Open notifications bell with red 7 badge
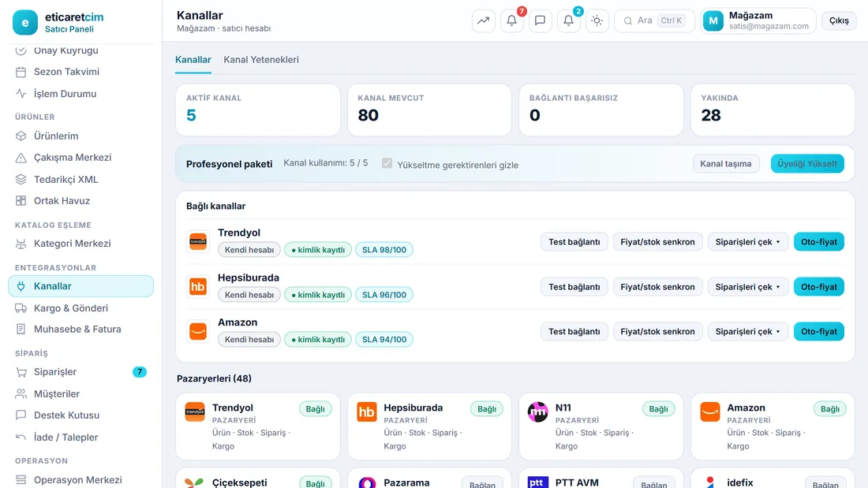The image size is (868, 488). pyautogui.click(x=512, y=20)
